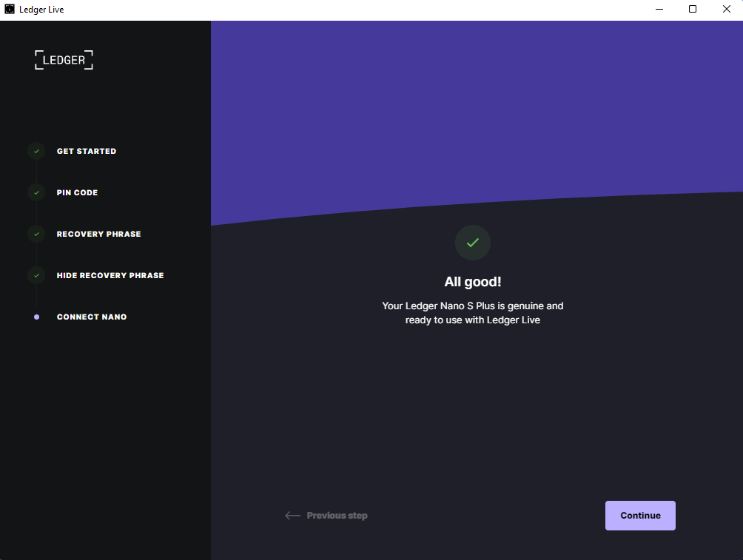Click the Ledger Live title bar app icon
Screen dimensions: 743x560
10,10
